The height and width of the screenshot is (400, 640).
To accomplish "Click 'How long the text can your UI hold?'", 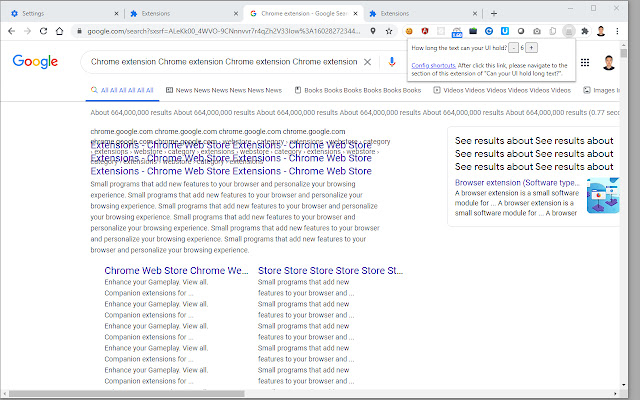I will tap(459, 48).
